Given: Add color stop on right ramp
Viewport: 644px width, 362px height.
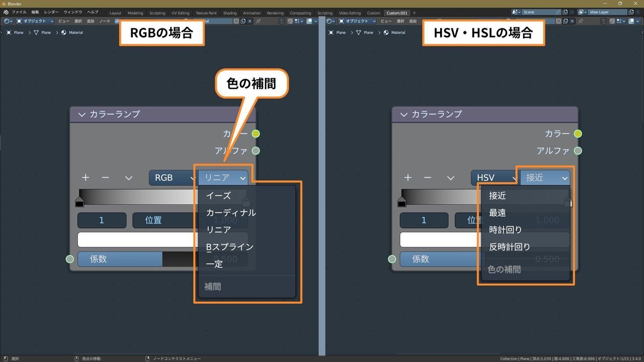Looking at the screenshot, I should (x=408, y=178).
